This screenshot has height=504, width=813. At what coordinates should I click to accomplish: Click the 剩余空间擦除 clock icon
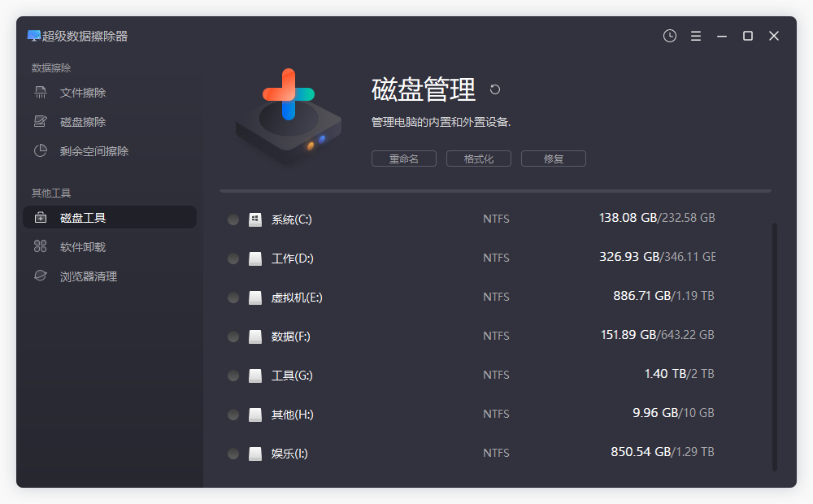pyautogui.click(x=39, y=150)
